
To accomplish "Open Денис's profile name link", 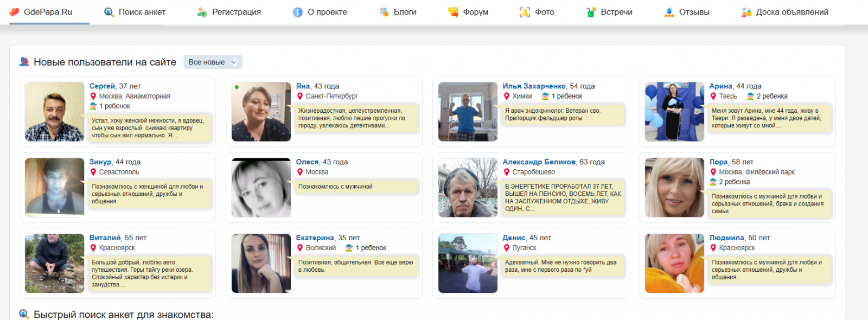I will pos(514,238).
